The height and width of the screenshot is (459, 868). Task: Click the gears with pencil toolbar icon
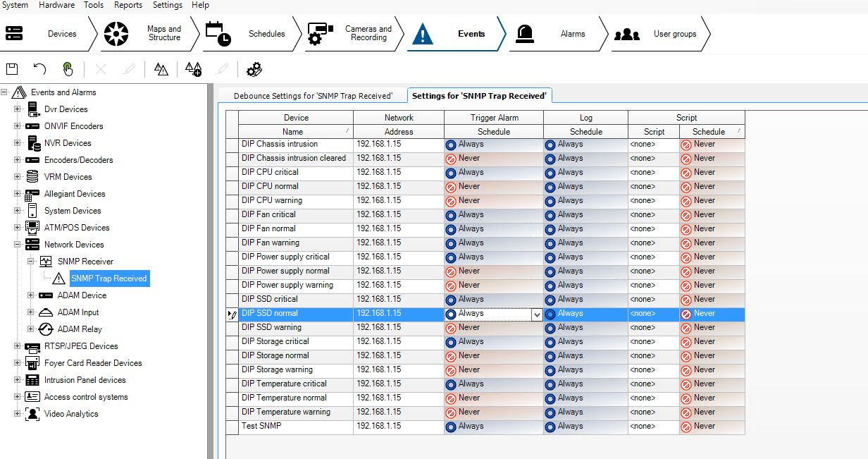(254, 69)
